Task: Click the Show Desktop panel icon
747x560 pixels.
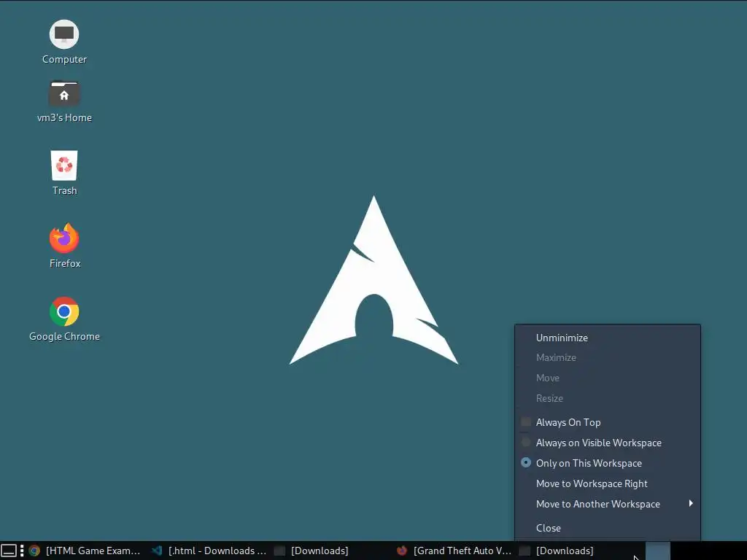Action: [x=9, y=551]
